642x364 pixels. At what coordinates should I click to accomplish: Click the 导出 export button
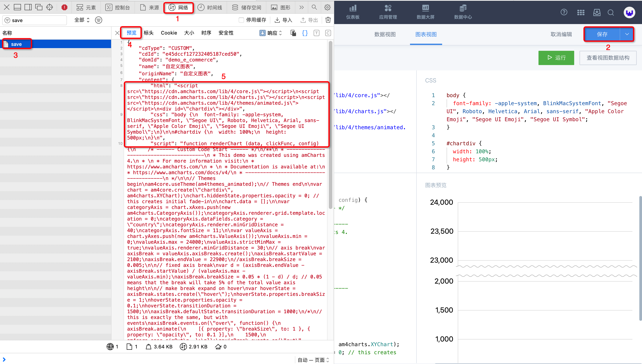coord(309,20)
